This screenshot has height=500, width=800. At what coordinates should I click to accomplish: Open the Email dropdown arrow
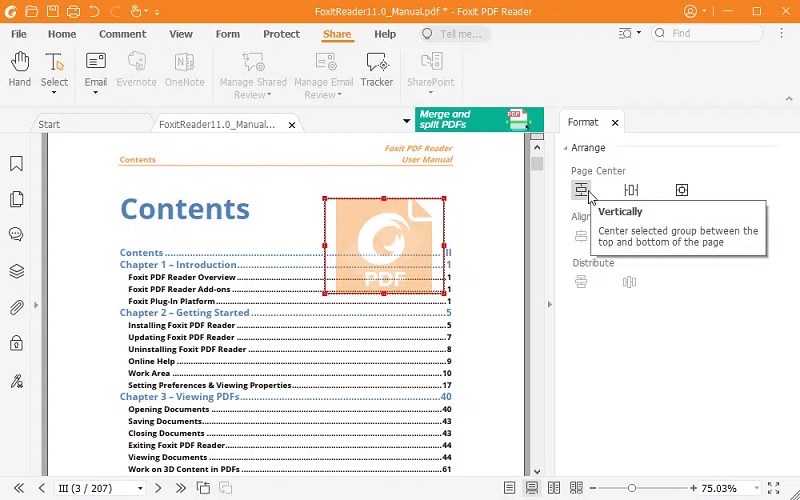95,93
